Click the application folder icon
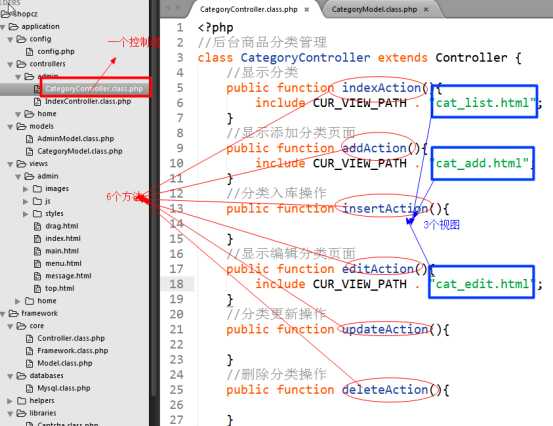This screenshot has height=426, width=553. click(13, 27)
